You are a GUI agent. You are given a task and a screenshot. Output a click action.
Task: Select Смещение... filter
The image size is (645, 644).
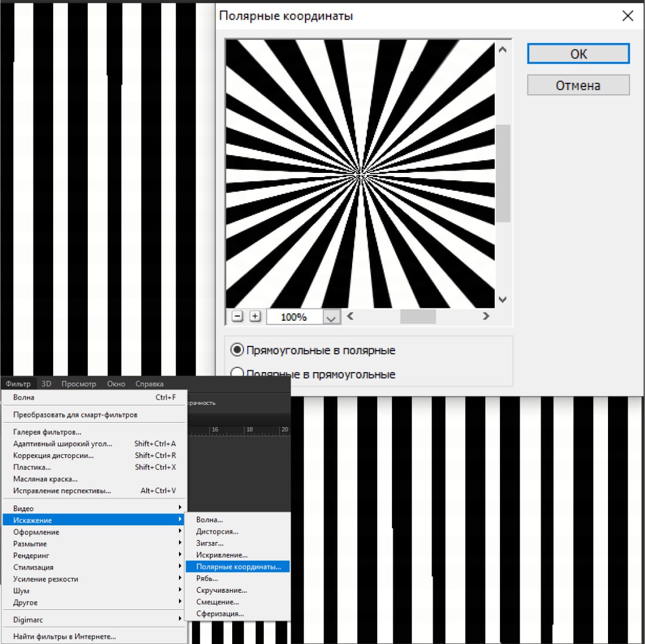tap(237, 602)
